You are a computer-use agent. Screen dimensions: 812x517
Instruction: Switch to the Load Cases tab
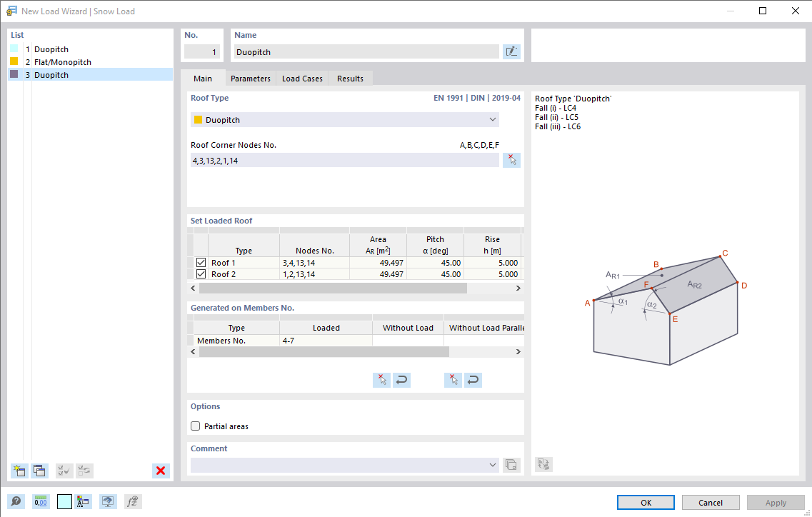pyautogui.click(x=301, y=78)
